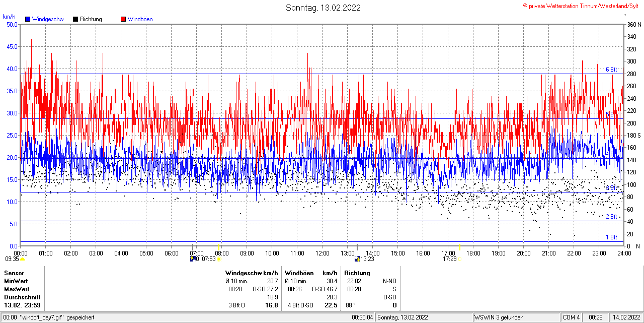
Task: Click the current wind speed value 16.8
Action: pos(272,305)
